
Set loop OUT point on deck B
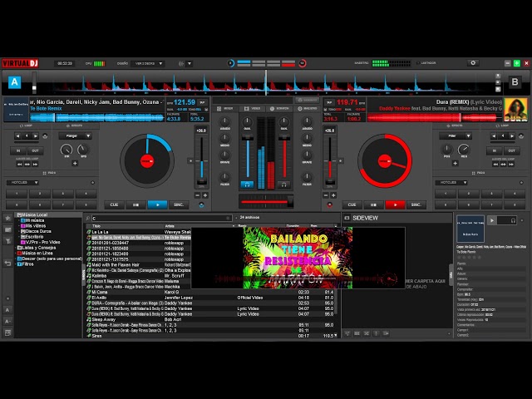coord(511,150)
